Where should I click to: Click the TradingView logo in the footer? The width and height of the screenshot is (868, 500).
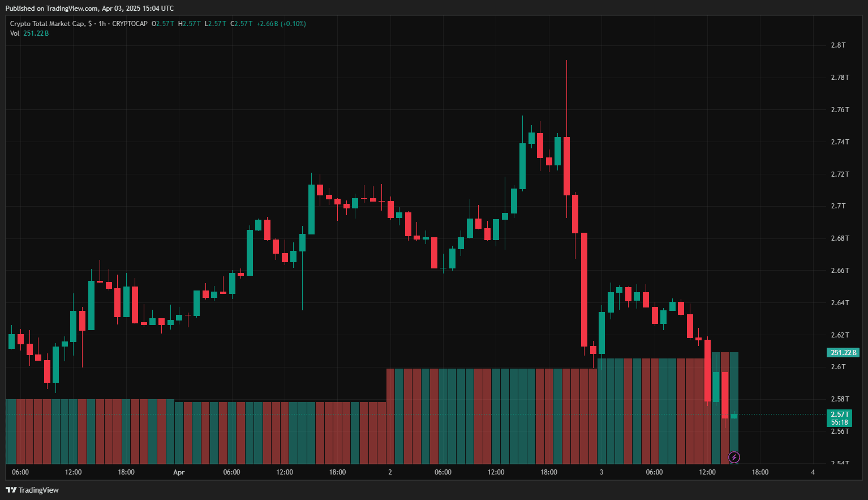click(x=32, y=490)
